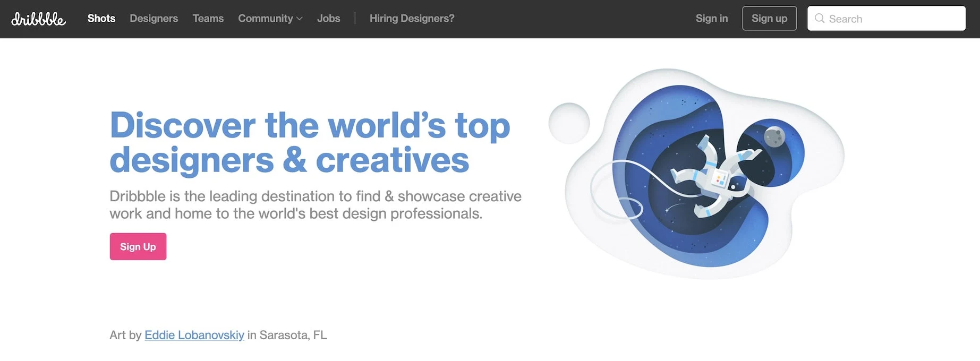This screenshot has height=361, width=980.
Task: Click Sign in in the header
Action: tap(711, 19)
